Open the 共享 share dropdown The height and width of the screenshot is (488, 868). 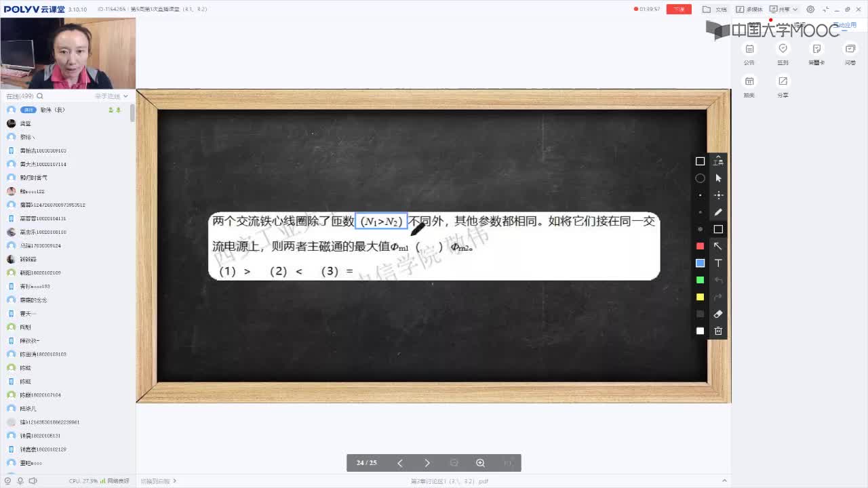pos(783,9)
